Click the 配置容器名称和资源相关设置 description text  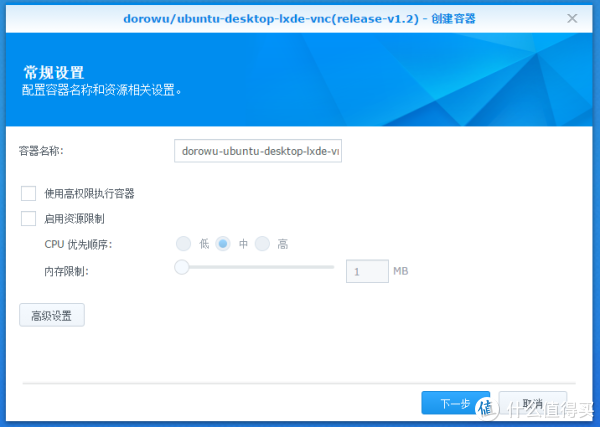point(108,90)
